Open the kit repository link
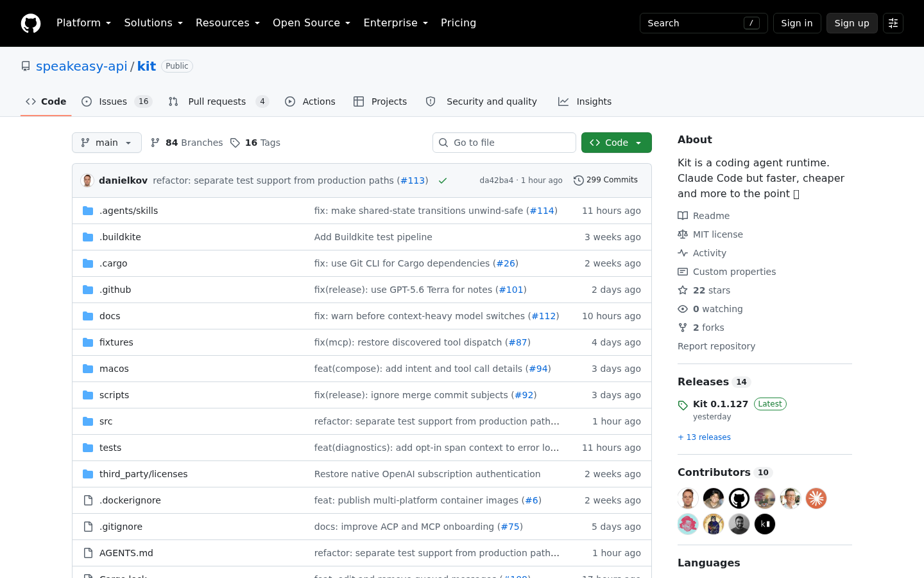Image resolution: width=924 pixels, height=578 pixels. pyautogui.click(x=146, y=66)
